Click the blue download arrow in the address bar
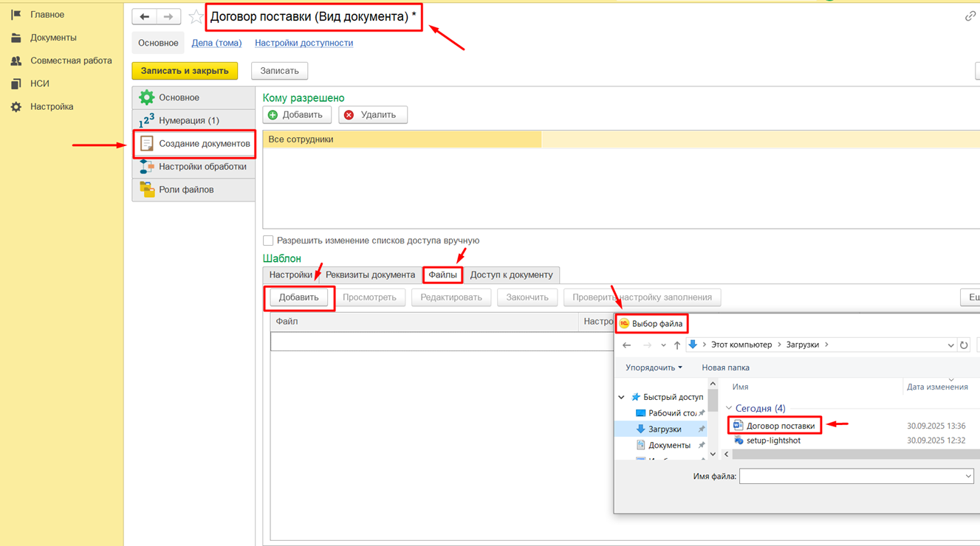The width and height of the screenshot is (980, 546). click(693, 345)
